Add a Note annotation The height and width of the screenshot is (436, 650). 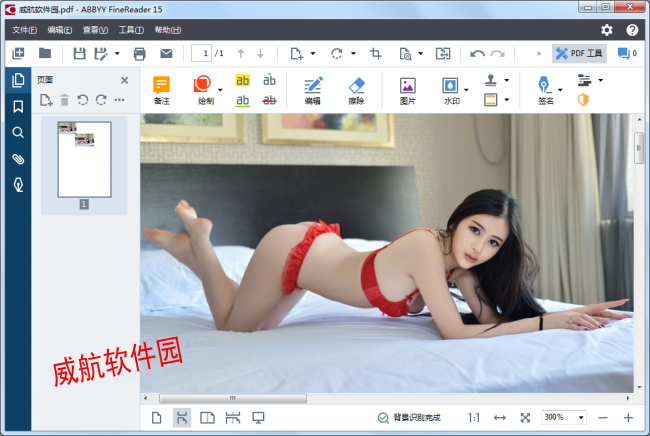(162, 91)
